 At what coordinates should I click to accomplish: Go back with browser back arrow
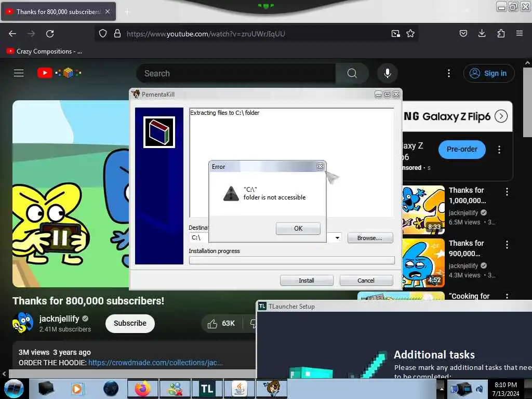point(12,34)
